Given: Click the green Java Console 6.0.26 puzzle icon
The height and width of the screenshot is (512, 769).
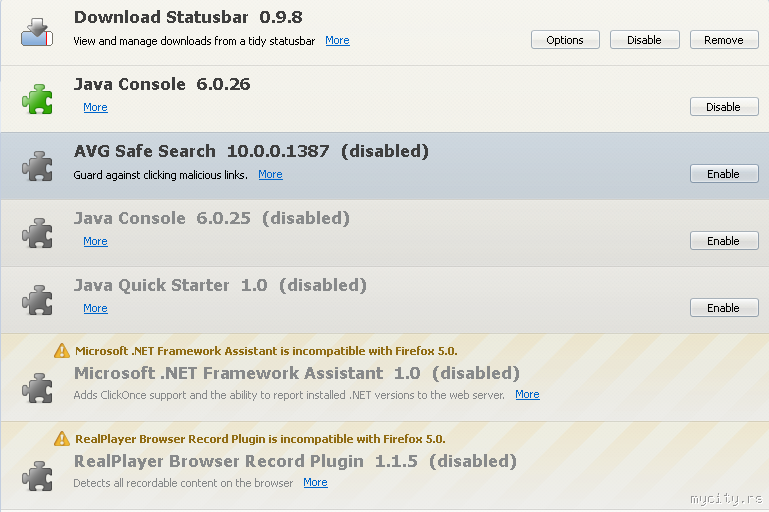Looking at the screenshot, I should [x=37, y=99].
